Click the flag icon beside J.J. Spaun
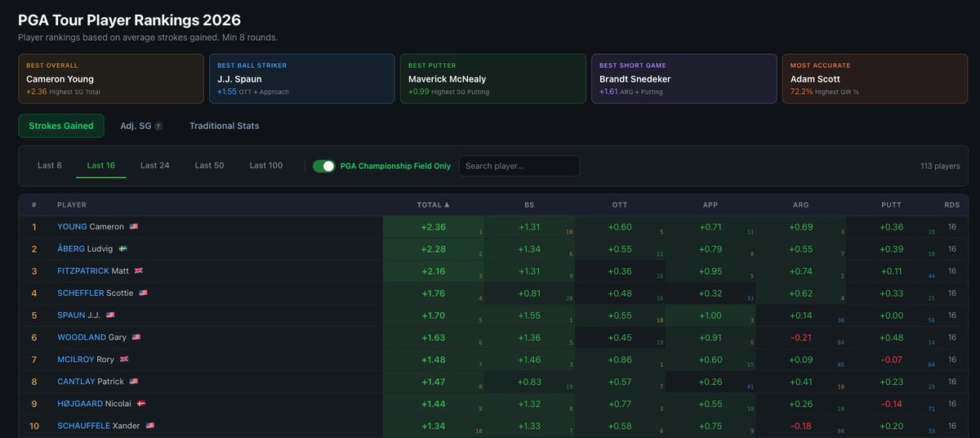 click(110, 315)
